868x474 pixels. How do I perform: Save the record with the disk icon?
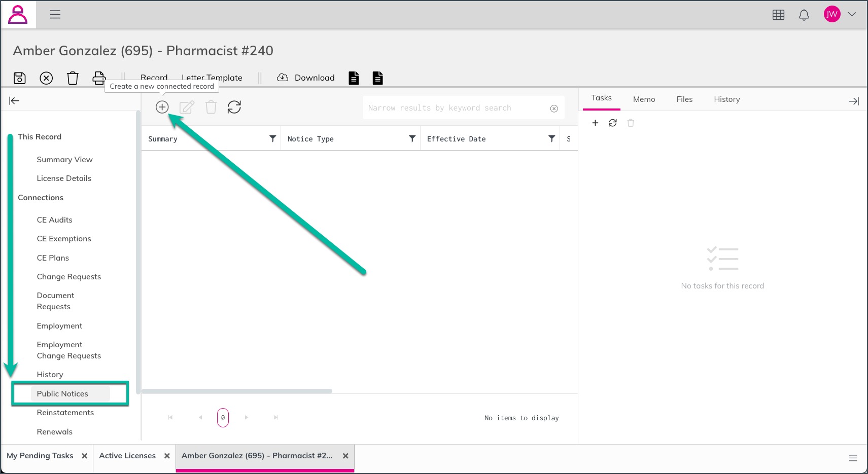20,78
